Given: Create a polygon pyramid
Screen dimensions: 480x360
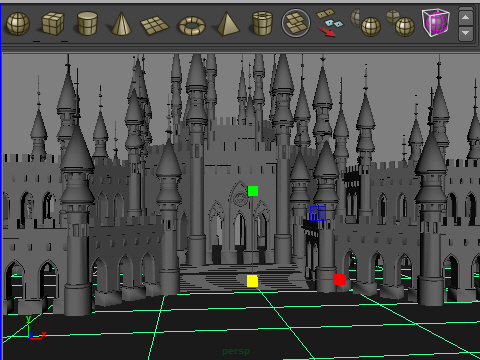Looking at the screenshot, I should point(228,23).
